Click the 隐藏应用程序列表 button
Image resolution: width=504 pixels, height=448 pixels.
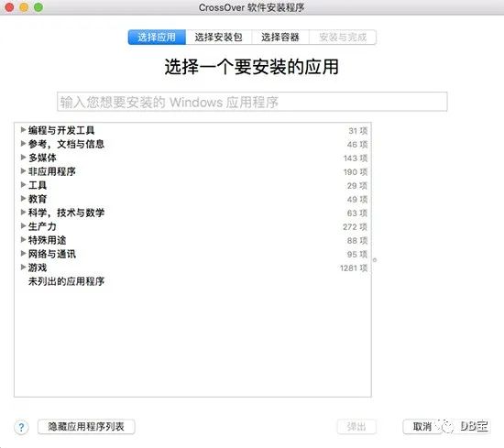point(86,427)
